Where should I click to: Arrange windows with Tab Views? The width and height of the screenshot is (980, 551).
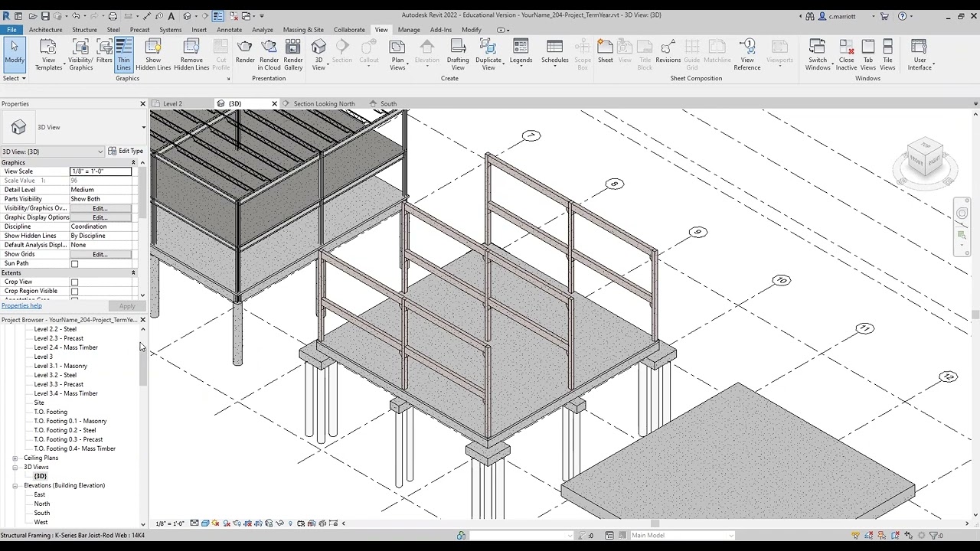point(868,54)
